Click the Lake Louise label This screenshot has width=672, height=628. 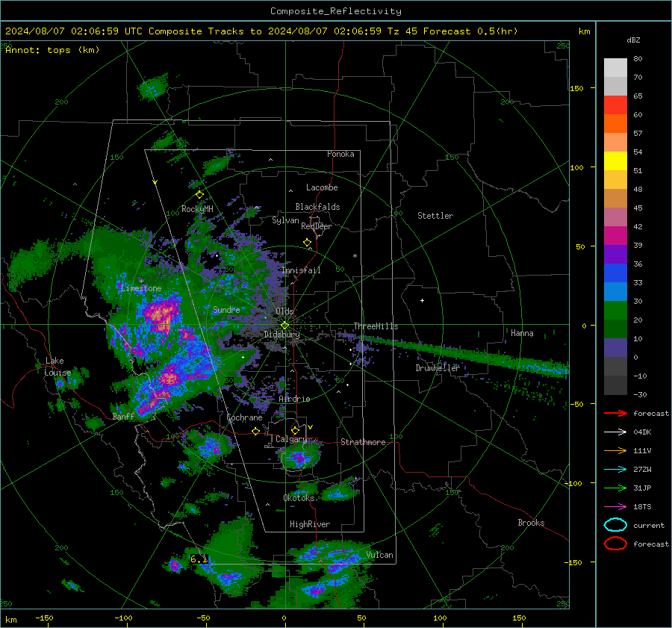pyautogui.click(x=57, y=367)
